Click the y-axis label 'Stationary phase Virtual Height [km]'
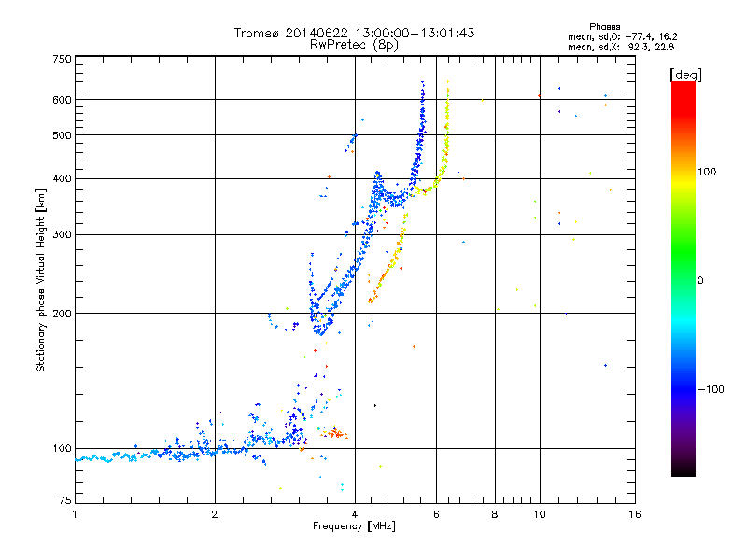Image resolution: width=747 pixels, height=560 pixels. click(x=40, y=280)
